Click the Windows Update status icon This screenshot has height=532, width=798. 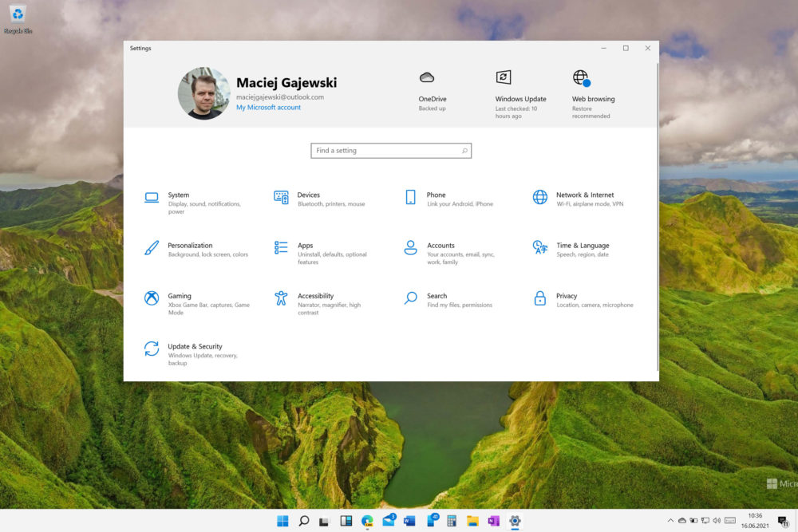click(x=504, y=77)
